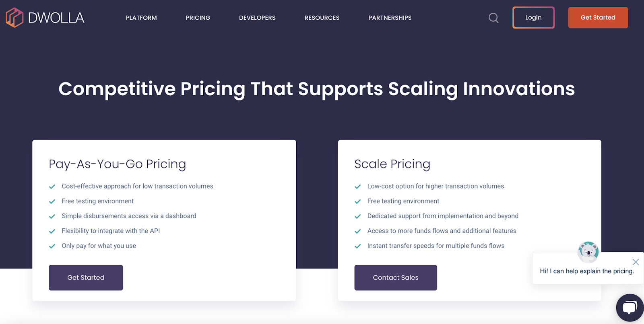
Task: Click checkmark beside Cost-effective approach
Action: 52,187
